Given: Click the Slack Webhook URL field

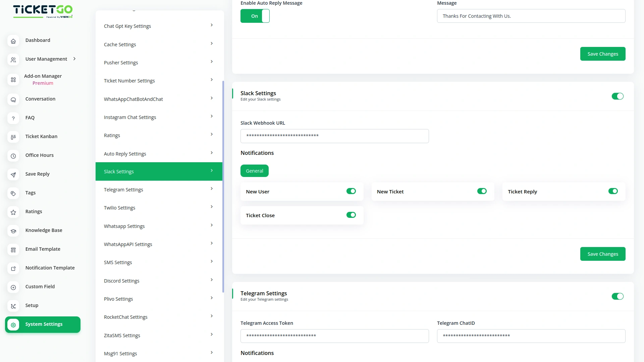Looking at the screenshot, I should coord(334,136).
